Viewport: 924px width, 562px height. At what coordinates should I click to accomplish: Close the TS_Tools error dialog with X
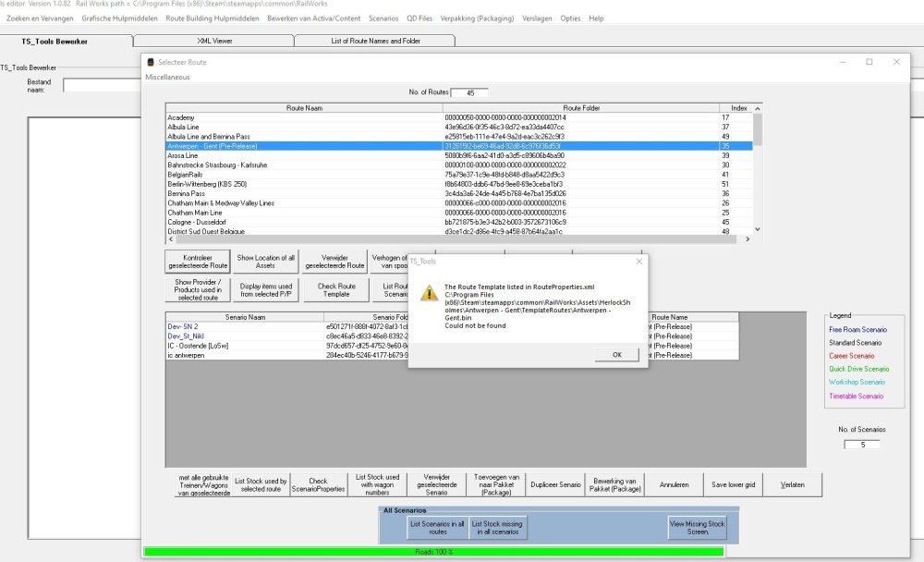pos(638,262)
